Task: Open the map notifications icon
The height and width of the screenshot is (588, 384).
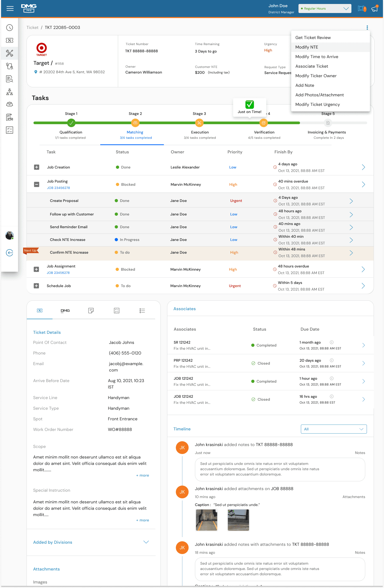Action: pyautogui.click(x=362, y=8)
